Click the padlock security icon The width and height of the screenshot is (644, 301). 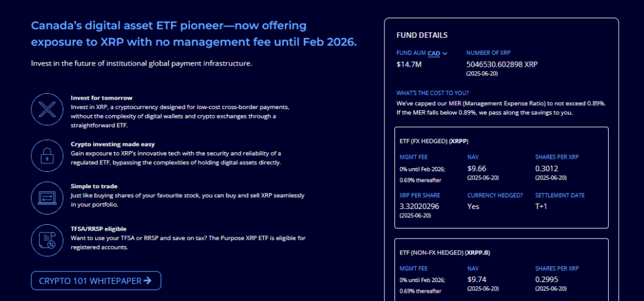[47, 156]
